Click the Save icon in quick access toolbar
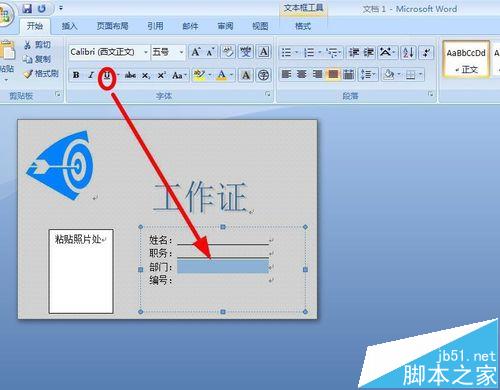This screenshot has width=500, height=390. tap(27, 8)
